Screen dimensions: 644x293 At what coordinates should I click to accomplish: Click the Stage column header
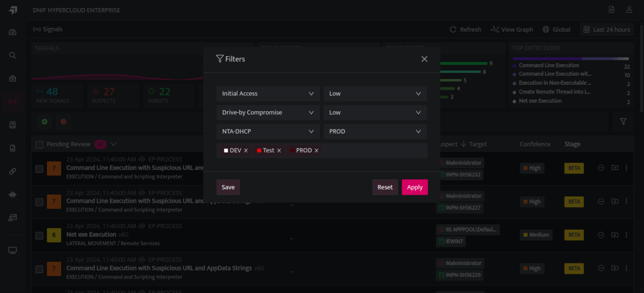[x=572, y=144]
